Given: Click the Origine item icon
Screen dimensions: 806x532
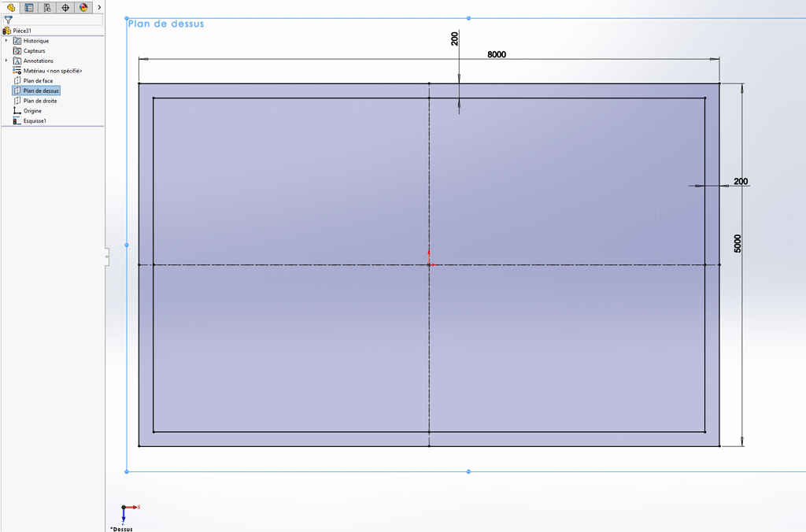Looking at the screenshot, I should coord(17,111).
